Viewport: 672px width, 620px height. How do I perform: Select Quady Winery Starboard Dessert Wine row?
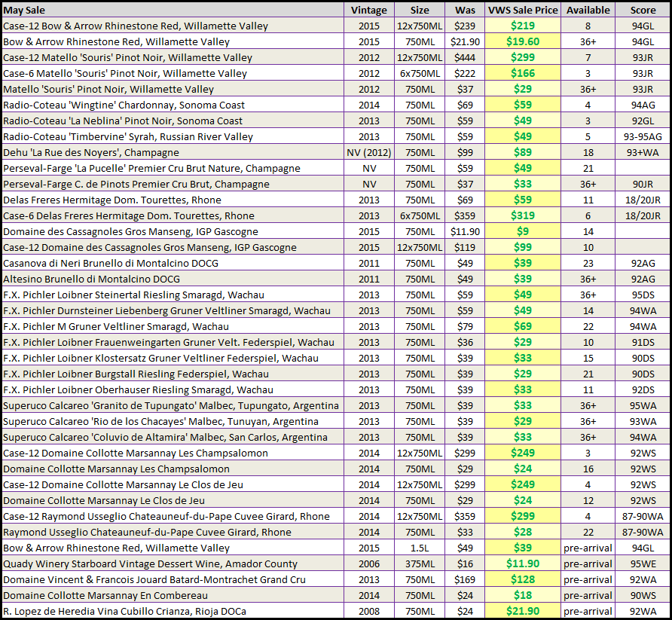click(150, 563)
